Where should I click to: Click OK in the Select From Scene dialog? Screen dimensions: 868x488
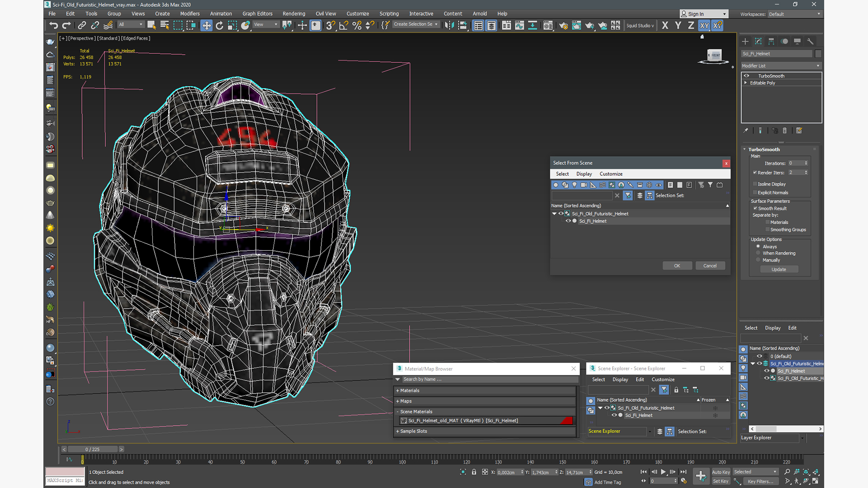[677, 265]
